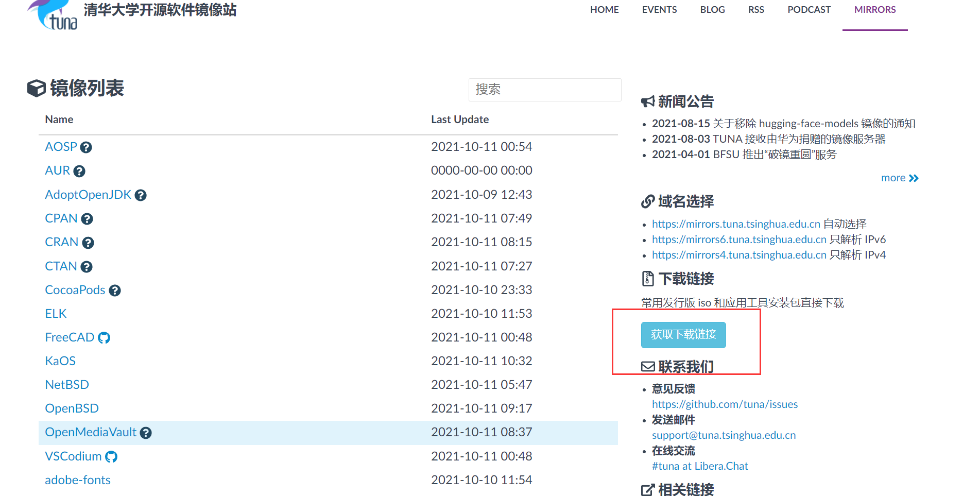Image resolution: width=980 pixels, height=496 pixels.
Task: Open the AdoptOpenJDK mirror link
Action: [x=88, y=195]
